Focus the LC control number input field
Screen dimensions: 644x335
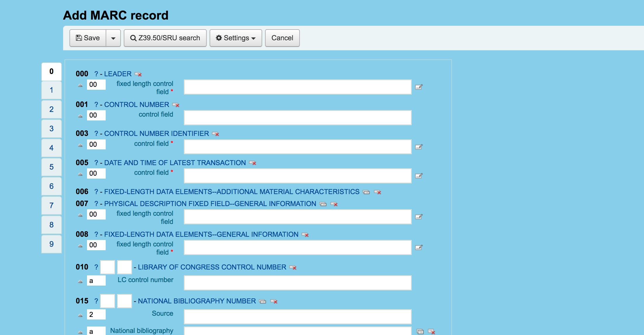[297, 283]
